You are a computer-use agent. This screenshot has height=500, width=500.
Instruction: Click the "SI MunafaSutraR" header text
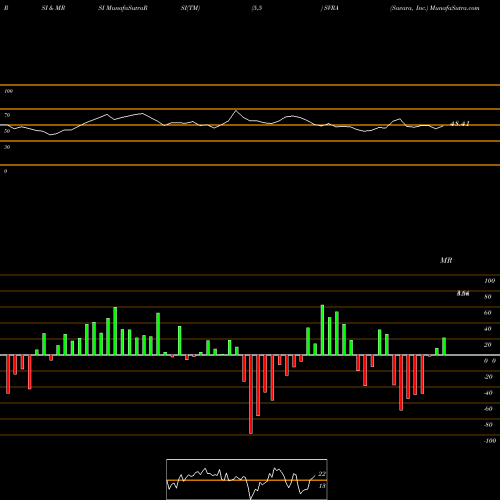point(123,8)
